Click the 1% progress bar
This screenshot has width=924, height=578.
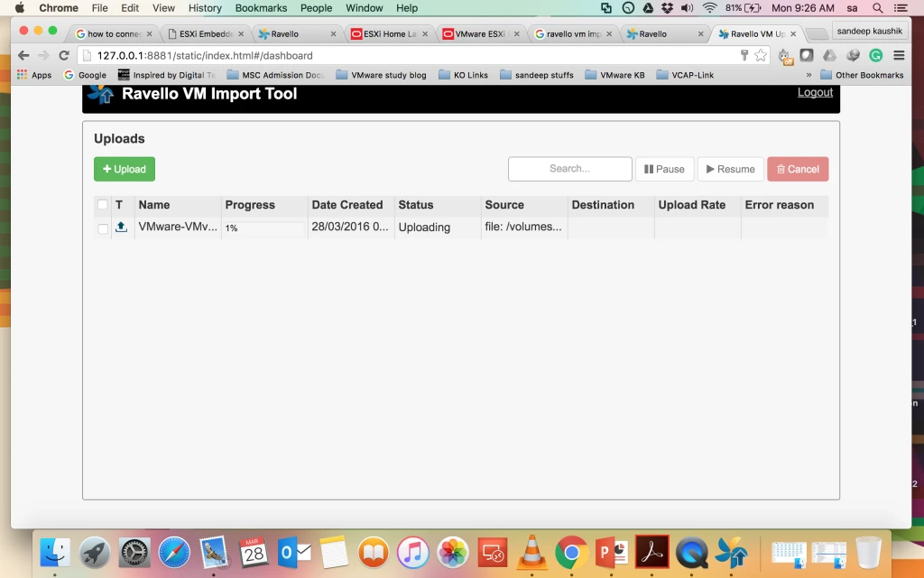pyautogui.click(x=264, y=228)
